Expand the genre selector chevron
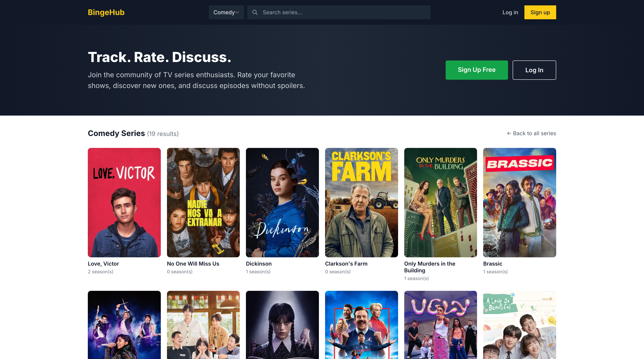This screenshot has width=644, height=359. [237, 12]
